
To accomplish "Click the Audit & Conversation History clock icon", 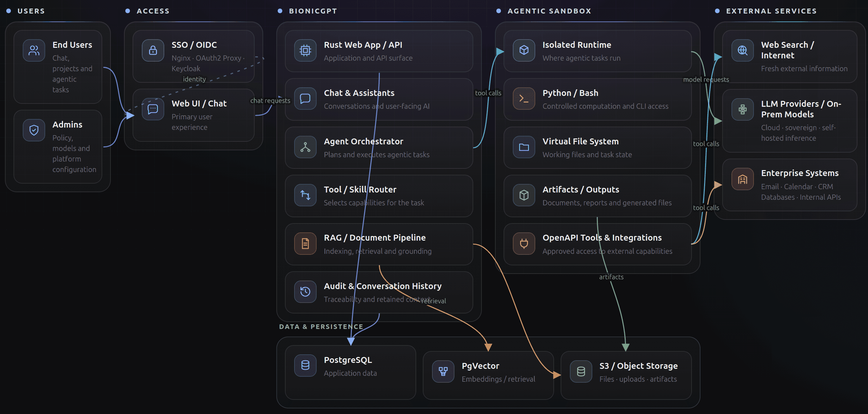I will click(x=305, y=292).
